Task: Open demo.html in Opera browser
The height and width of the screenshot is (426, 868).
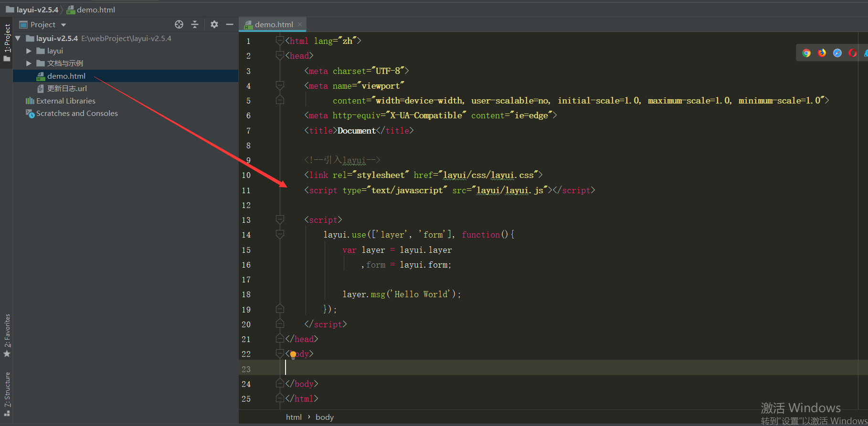Action: point(853,53)
